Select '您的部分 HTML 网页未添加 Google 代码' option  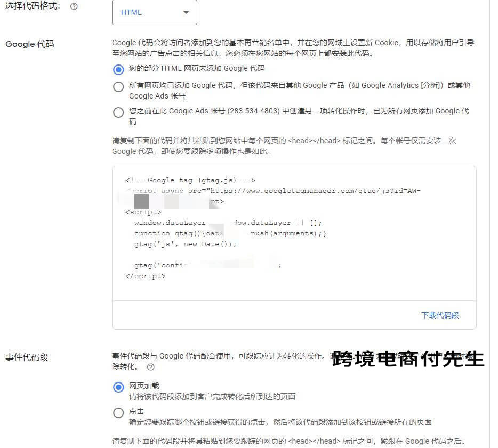tap(118, 70)
